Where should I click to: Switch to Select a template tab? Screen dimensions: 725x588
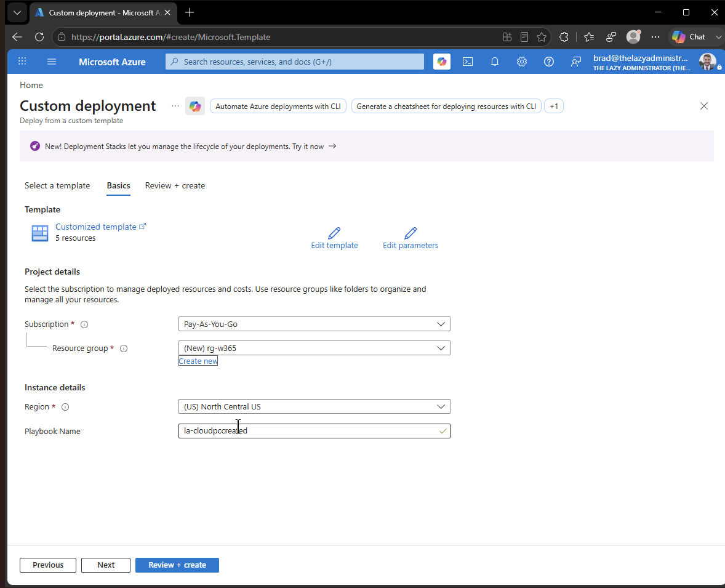click(57, 185)
